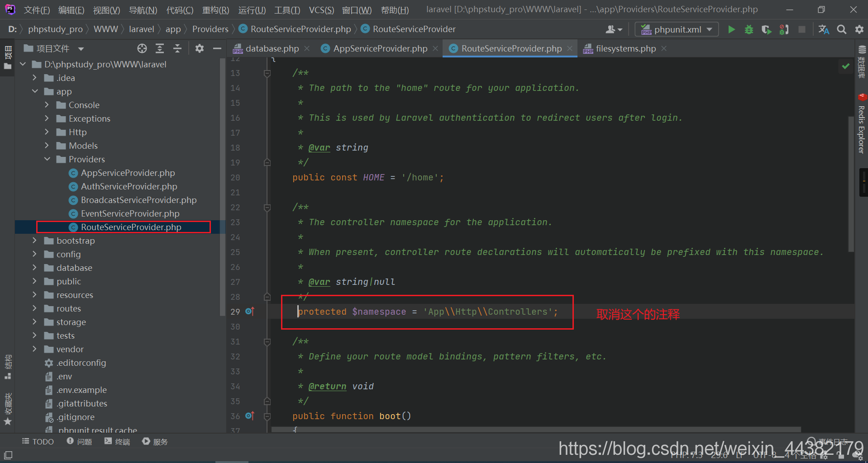Start debugging with the bug icon
Screen dimensions: 868x463
tap(749, 29)
